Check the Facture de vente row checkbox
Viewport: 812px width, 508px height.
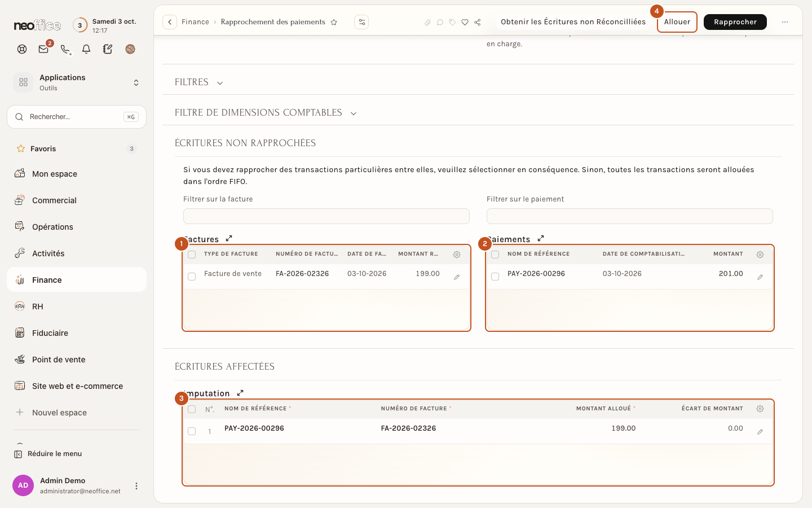click(x=192, y=277)
